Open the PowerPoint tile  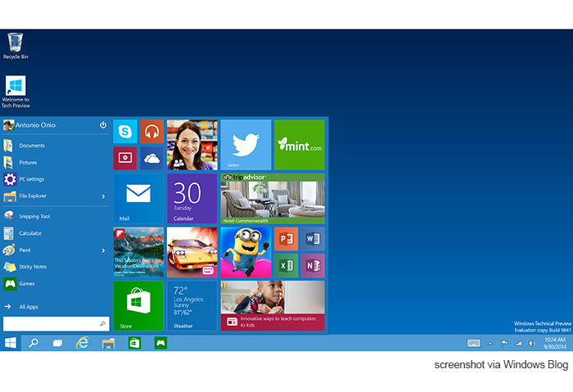click(286, 239)
